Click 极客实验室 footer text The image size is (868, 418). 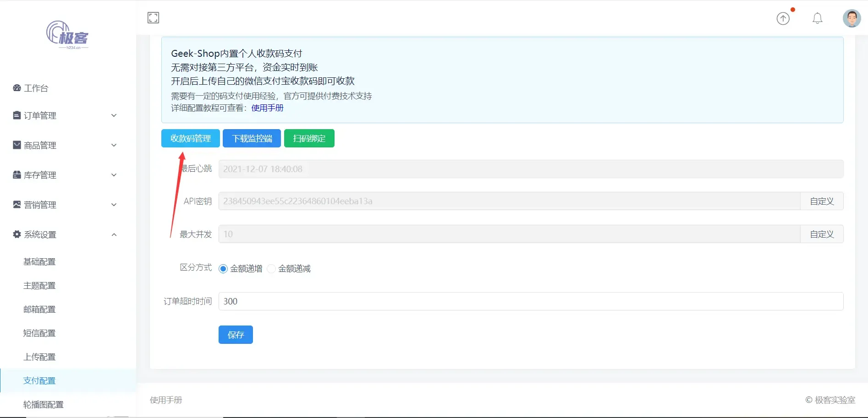pos(835,400)
